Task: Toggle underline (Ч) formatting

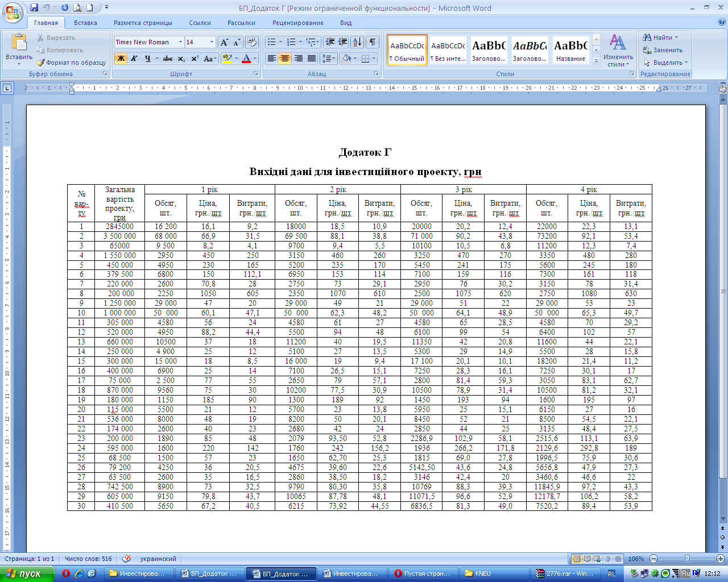Action: [148, 59]
